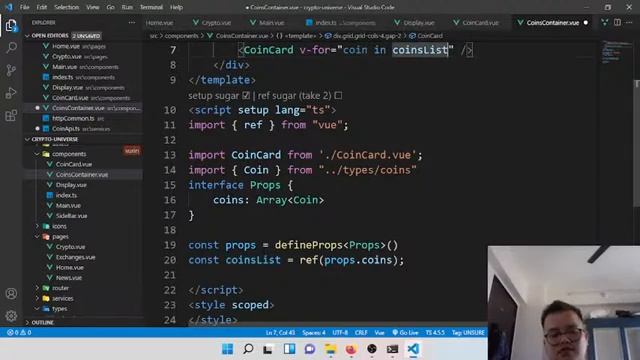Click the CoinCard breadcrumb item
Viewport: 640px width, 360px height.
(426, 36)
